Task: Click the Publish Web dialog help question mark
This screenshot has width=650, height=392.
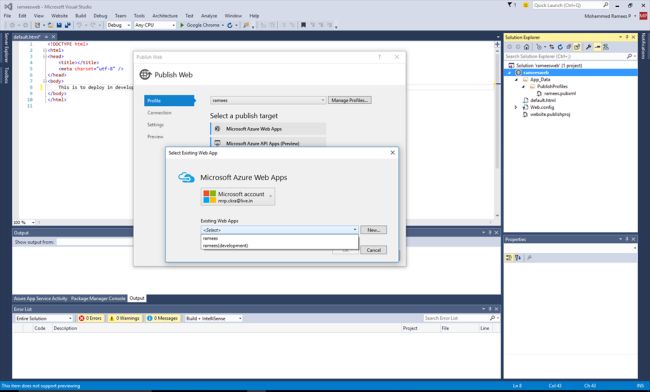Action: 379,57
